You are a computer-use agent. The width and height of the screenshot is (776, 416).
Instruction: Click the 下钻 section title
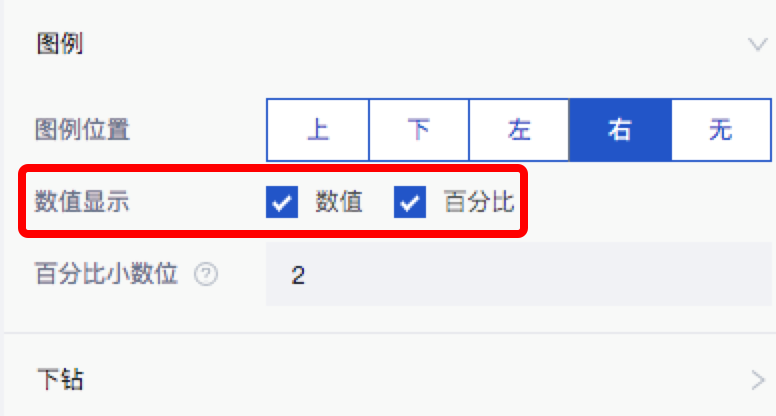pyautogui.click(x=60, y=379)
